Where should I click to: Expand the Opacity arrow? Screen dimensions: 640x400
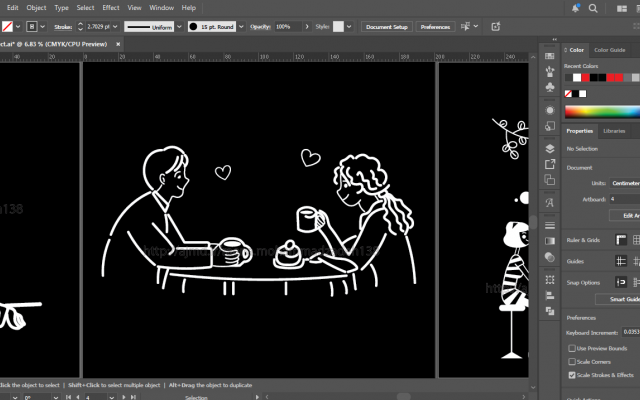307,27
